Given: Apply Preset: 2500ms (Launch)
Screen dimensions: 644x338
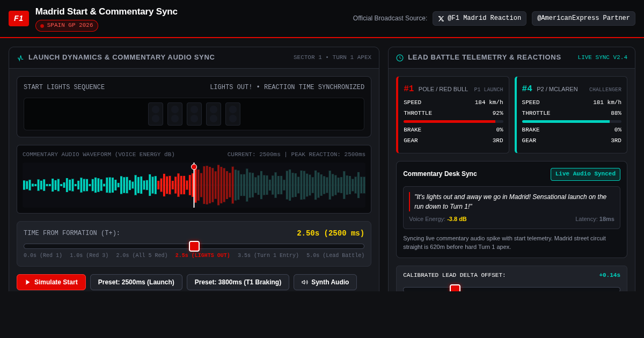Looking at the screenshot, I should tap(136, 282).
